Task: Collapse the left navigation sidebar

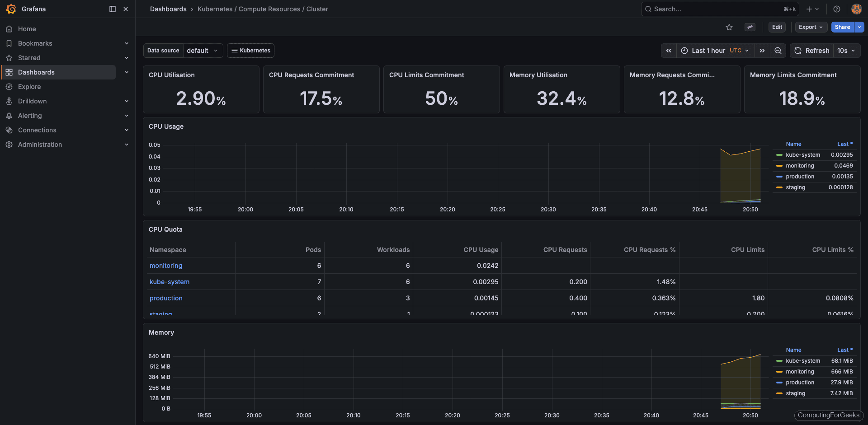Action: [x=112, y=9]
